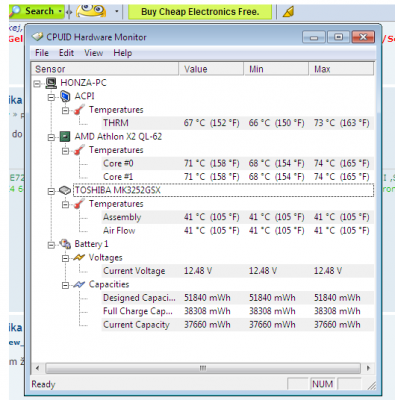Select the TOSHIBA MK3252GSX label
This screenshot has height=400, width=395.
(118, 190)
